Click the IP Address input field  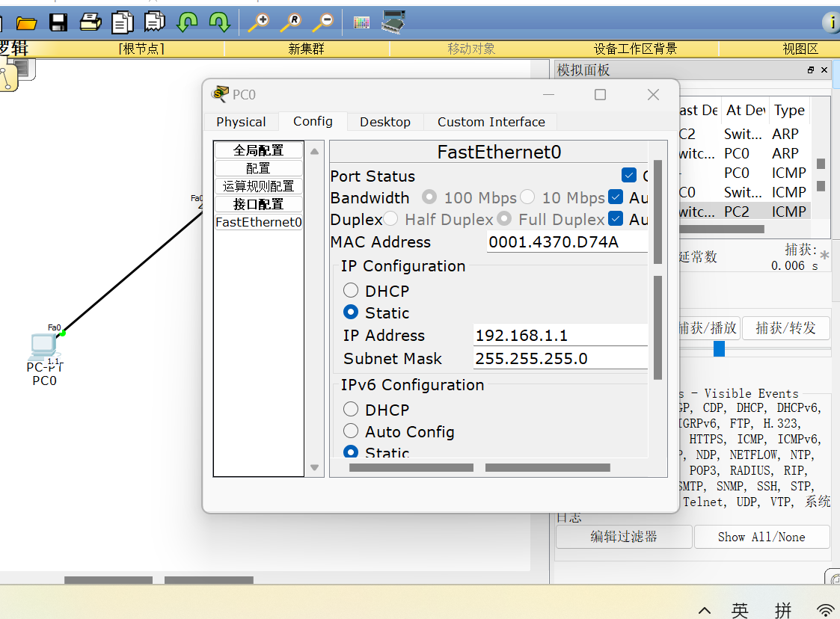tap(560, 335)
